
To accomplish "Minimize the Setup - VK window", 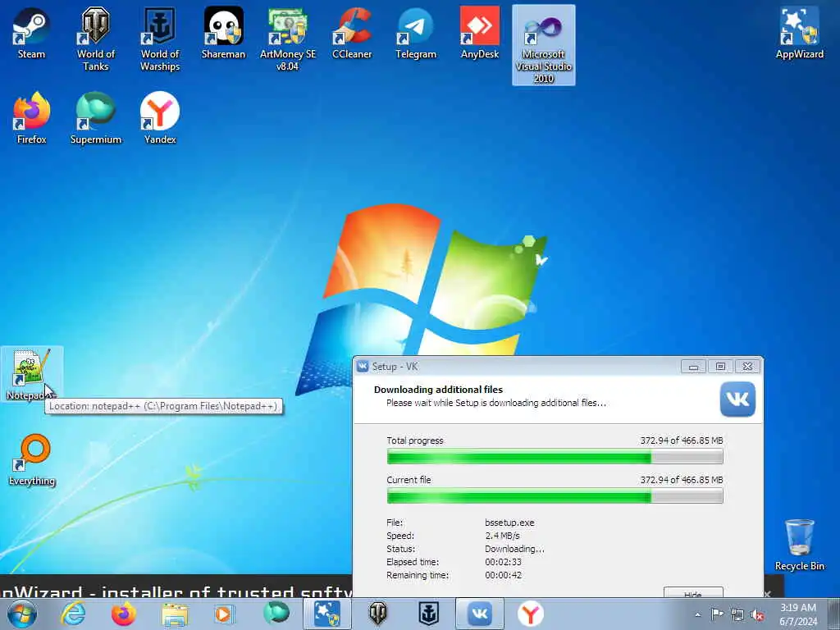I will [693, 367].
